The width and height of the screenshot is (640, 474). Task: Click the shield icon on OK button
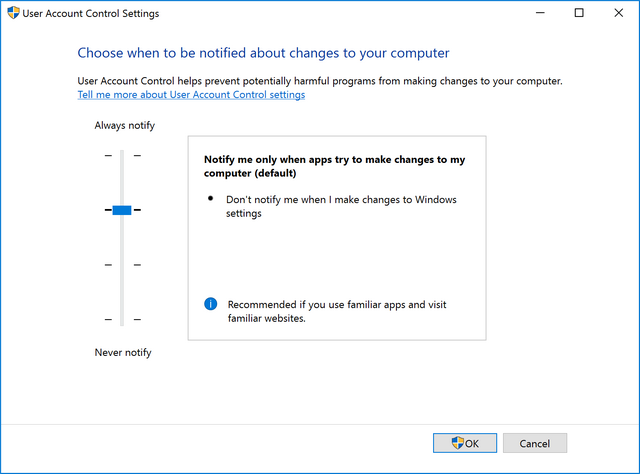pos(458,443)
